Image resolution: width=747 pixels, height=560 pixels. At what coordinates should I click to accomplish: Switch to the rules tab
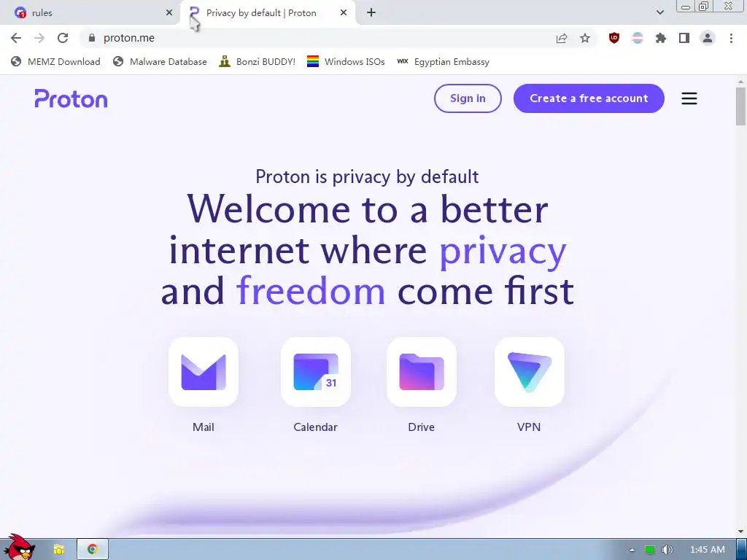pos(90,13)
